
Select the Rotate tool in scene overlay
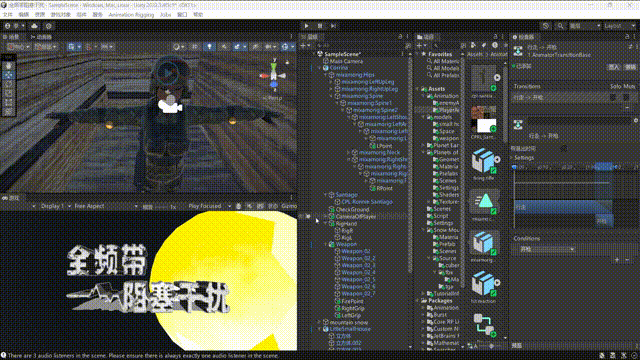tap(8, 84)
